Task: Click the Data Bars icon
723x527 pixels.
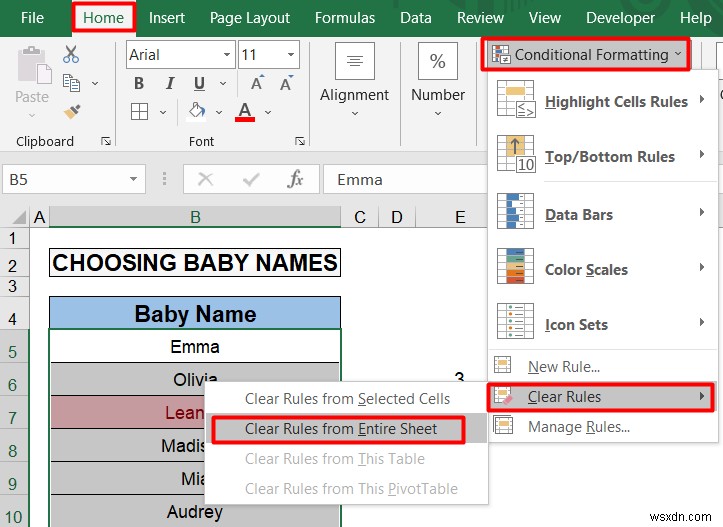Action: [516, 211]
